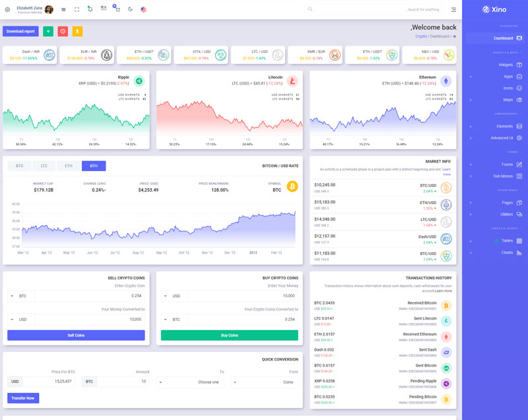Open the shopping cart icon

click(x=117, y=9)
